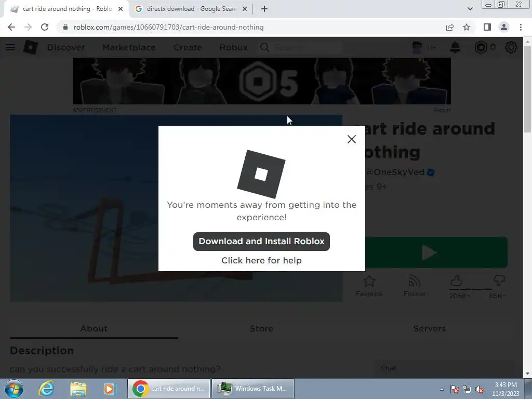Image resolution: width=532 pixels, height=399 pixels.
Task: Close the directx download tab
Action: point(245,9)
